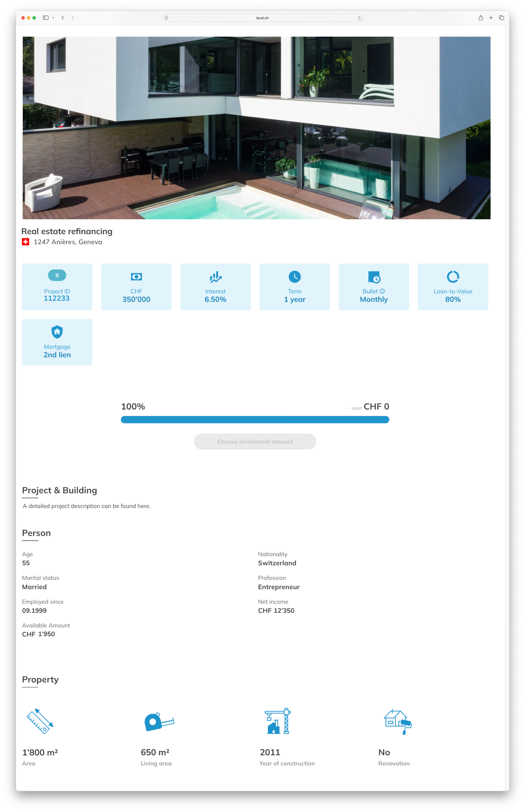Screen dimensions: 525x812
Task: Click the Available Amount CHF 1'950 value
Action: click(39, 634)
